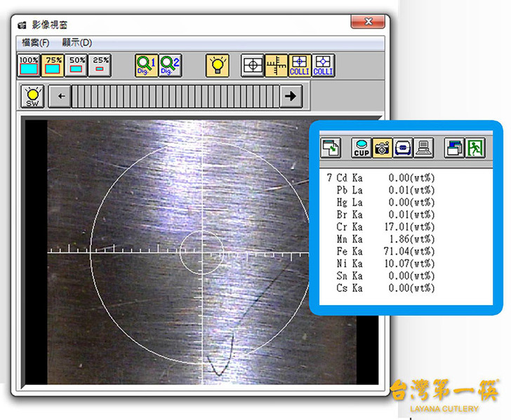Open the 顯示(D) menu
Image resolution: width=511 pixels, height=420 pixels.
click(77, 43)
